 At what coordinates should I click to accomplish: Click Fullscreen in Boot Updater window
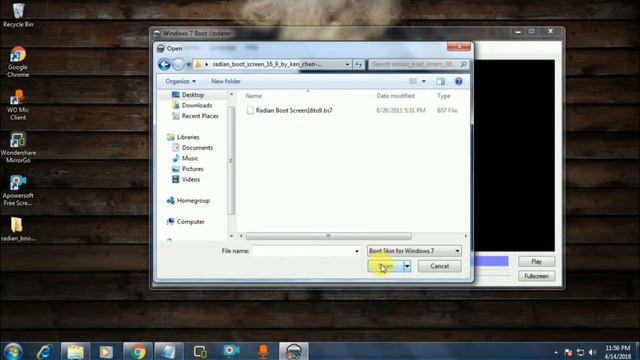536,276
